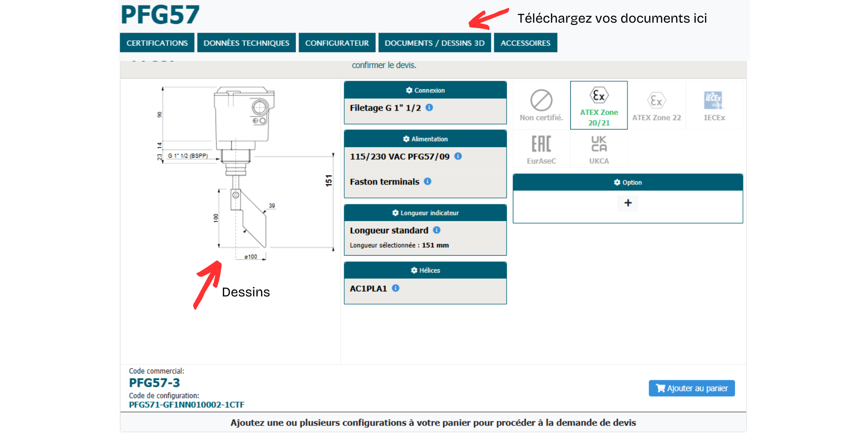Add an option with the plus button
This screenshot has height=441, width=868.
628,203
